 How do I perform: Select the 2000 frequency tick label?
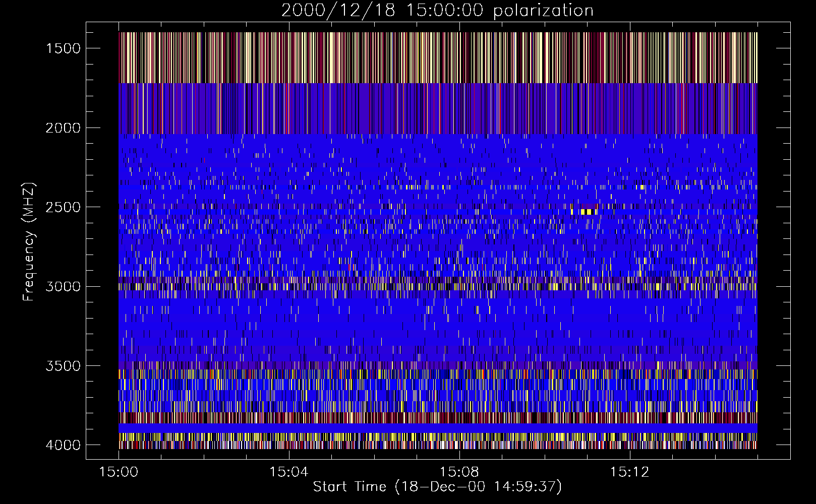(x=63, y=128)
